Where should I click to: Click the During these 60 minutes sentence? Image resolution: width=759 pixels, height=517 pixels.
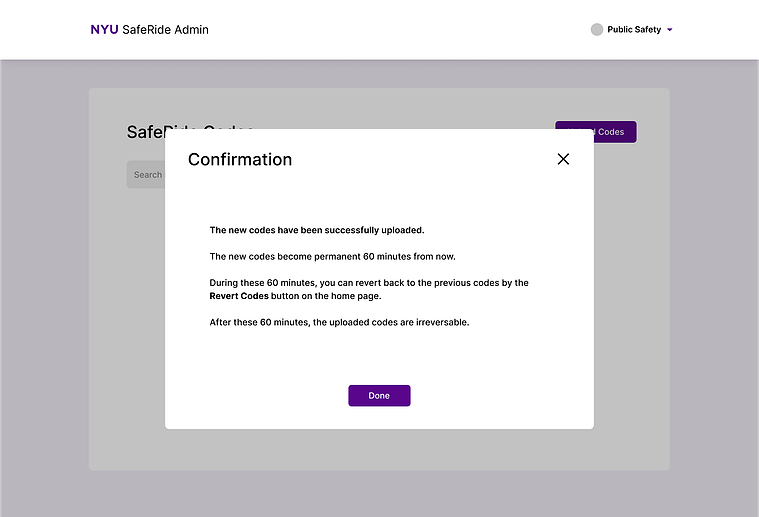pyautogui.click(x=368, y=289)
